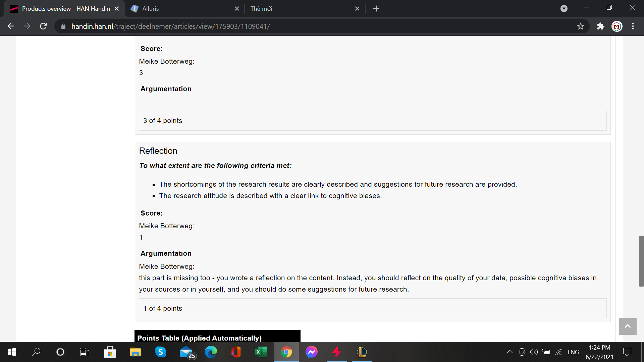Click the '1 of 4 points' box
This screenshot has height=362, width=644.
click(x=373, y=308)
